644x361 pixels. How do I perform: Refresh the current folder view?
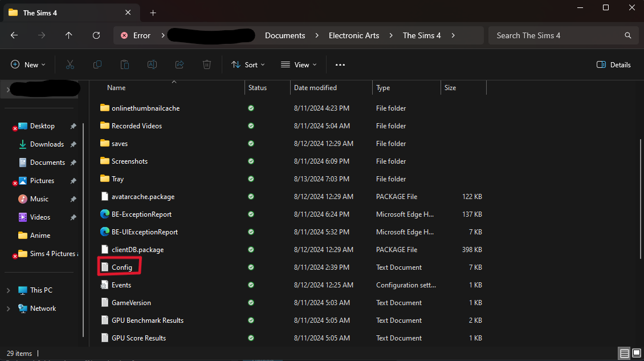[x=96, y=35]
